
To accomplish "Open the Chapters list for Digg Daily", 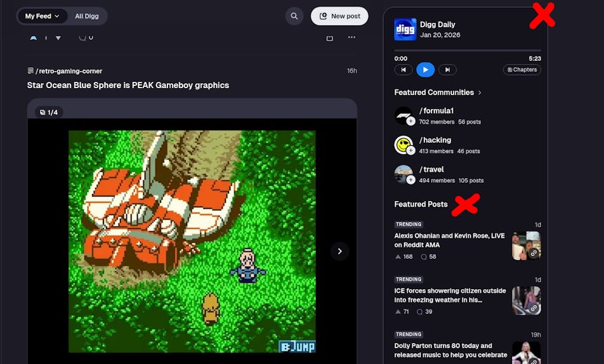I will pyautogui.click(x=522, y=70).
